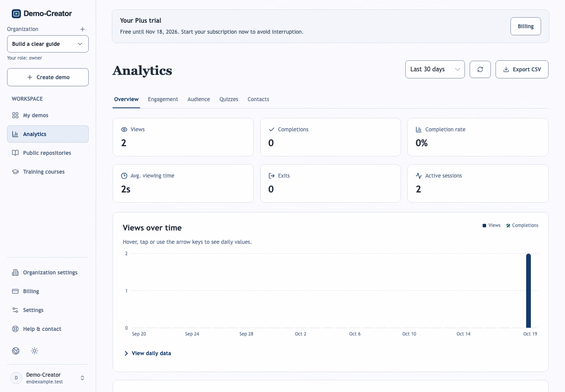Viewport: 565px width, 392px height.
Task: Open the Last 30 days dropdown
Action: pyautogui.click(x=435, y=69)
